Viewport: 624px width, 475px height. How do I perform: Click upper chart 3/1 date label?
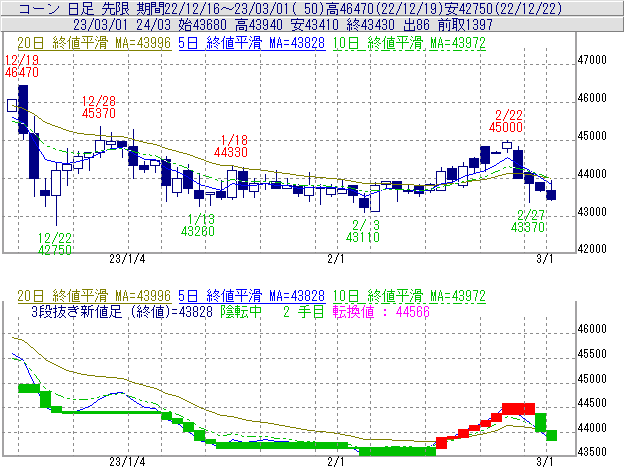(x=544, y=259)
